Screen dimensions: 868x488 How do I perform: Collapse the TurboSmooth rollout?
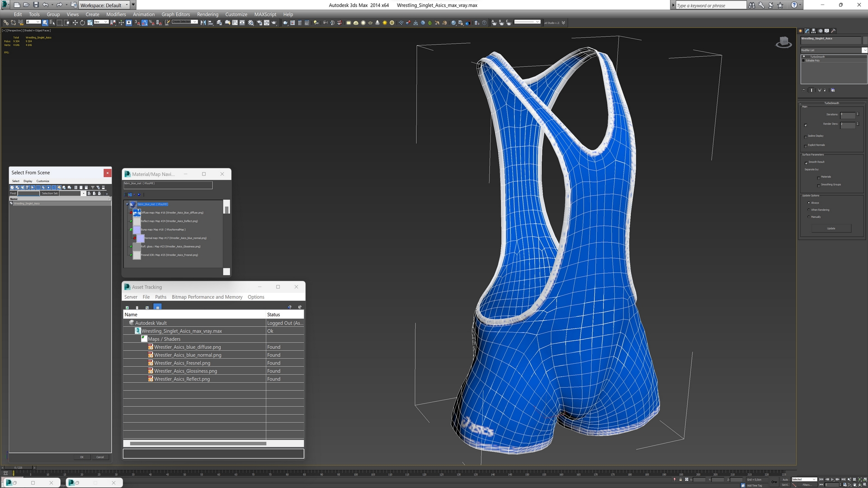point(831,103)
